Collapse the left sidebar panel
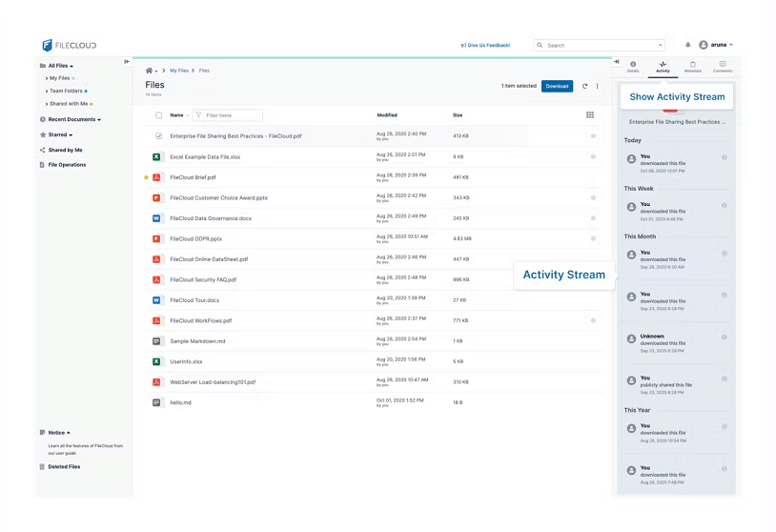The height and width of the screenshot is (532, 776). [x=127, y=62]
